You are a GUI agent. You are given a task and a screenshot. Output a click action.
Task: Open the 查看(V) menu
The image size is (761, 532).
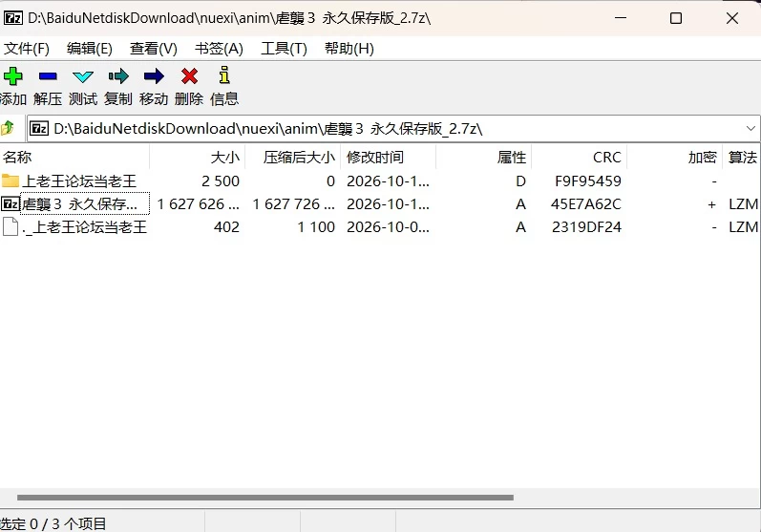154,49
